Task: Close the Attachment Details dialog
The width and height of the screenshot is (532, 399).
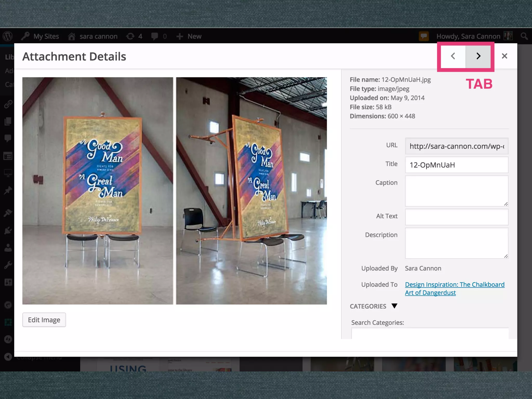Action: click(504, 56)
